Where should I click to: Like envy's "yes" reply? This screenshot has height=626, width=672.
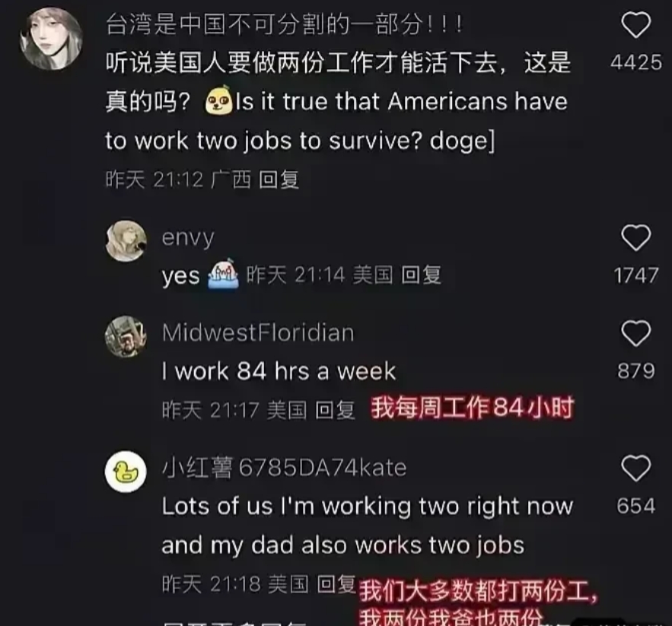click(x=636, y=237)
